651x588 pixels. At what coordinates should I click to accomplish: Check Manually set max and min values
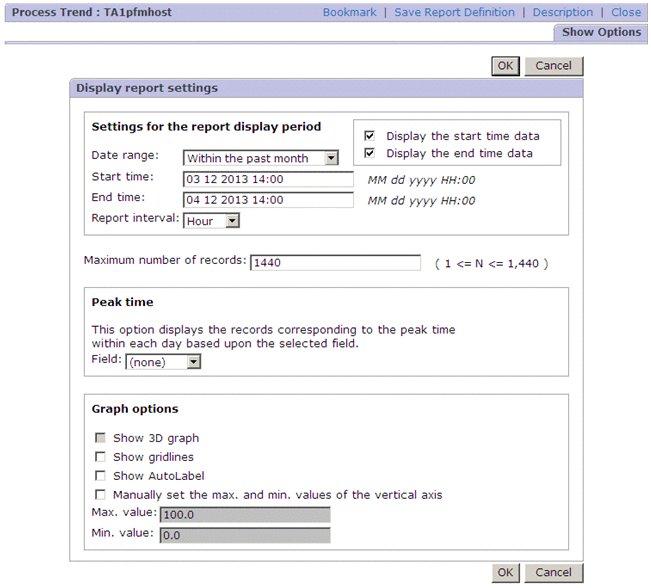100,495
